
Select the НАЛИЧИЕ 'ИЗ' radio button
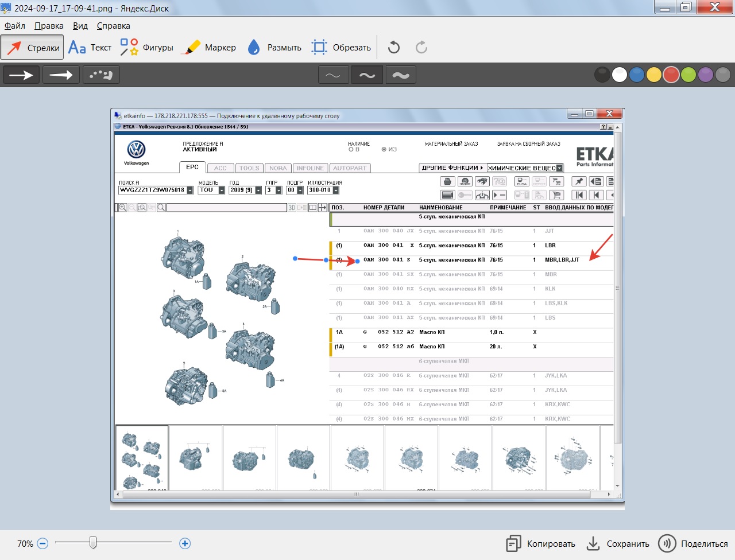coord(384,149)
